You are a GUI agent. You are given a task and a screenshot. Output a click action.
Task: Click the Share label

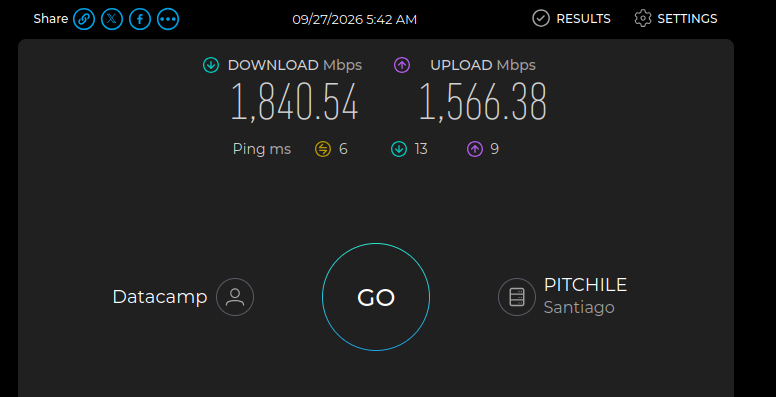(x=50, y=19)
